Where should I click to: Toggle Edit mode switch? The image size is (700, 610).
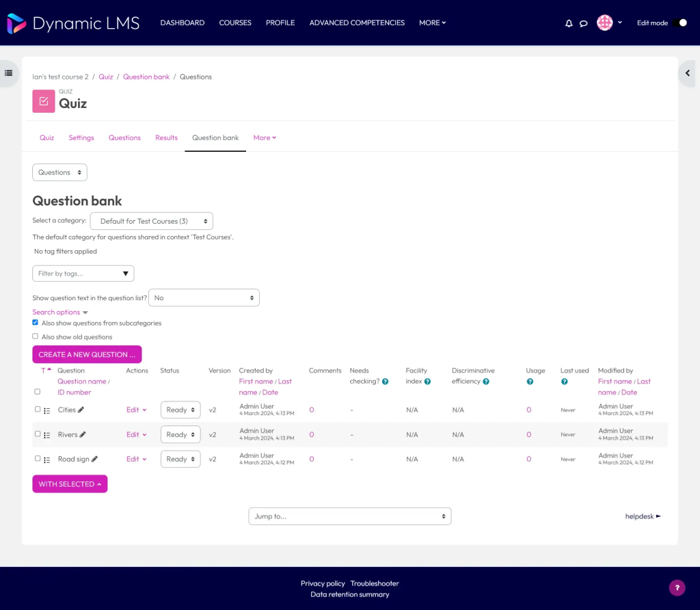tap(680, 23)
